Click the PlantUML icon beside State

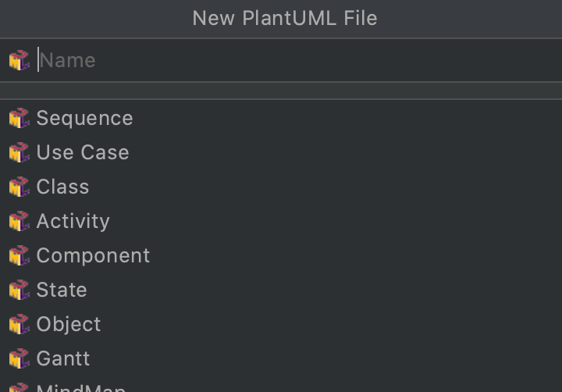click(19, 290)
